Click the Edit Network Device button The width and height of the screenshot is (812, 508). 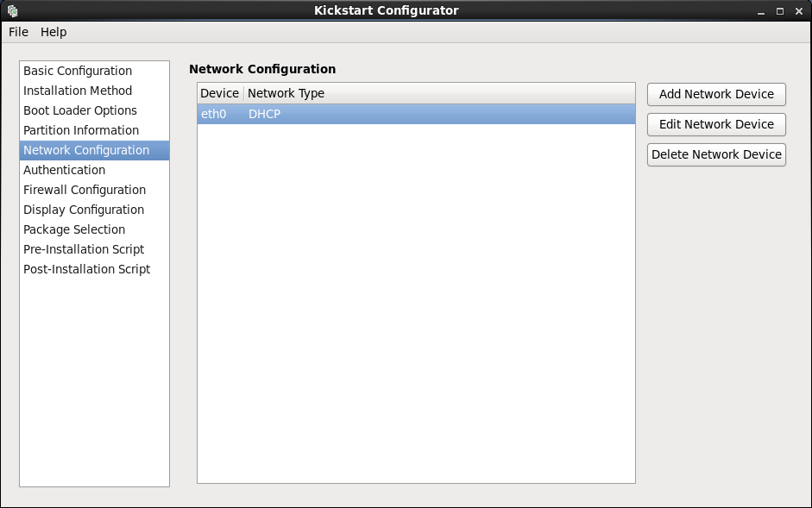[x=716, y=124]
